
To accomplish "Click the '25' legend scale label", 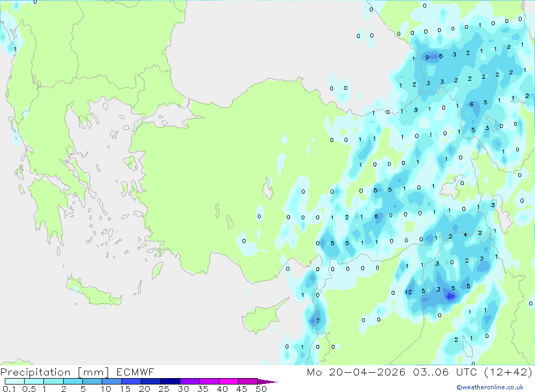I will 164,389.
